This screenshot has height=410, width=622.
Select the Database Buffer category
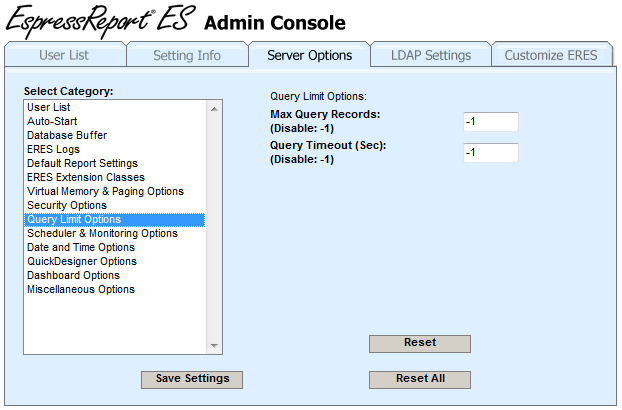pyautogui.click(x=115, y=135)
